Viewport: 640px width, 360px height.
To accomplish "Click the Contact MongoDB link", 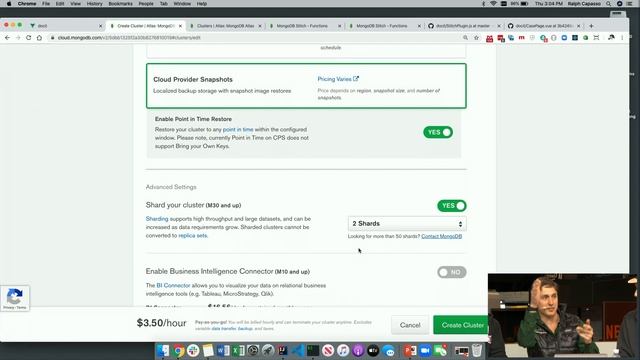I will tap(442, 236).
